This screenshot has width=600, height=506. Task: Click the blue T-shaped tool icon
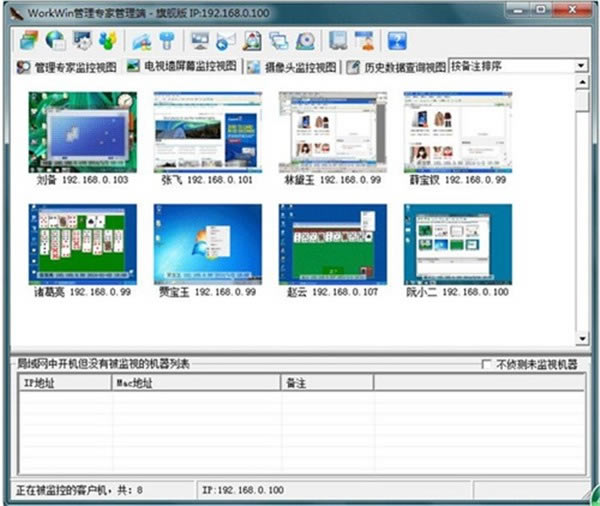[x=167, y=41]
